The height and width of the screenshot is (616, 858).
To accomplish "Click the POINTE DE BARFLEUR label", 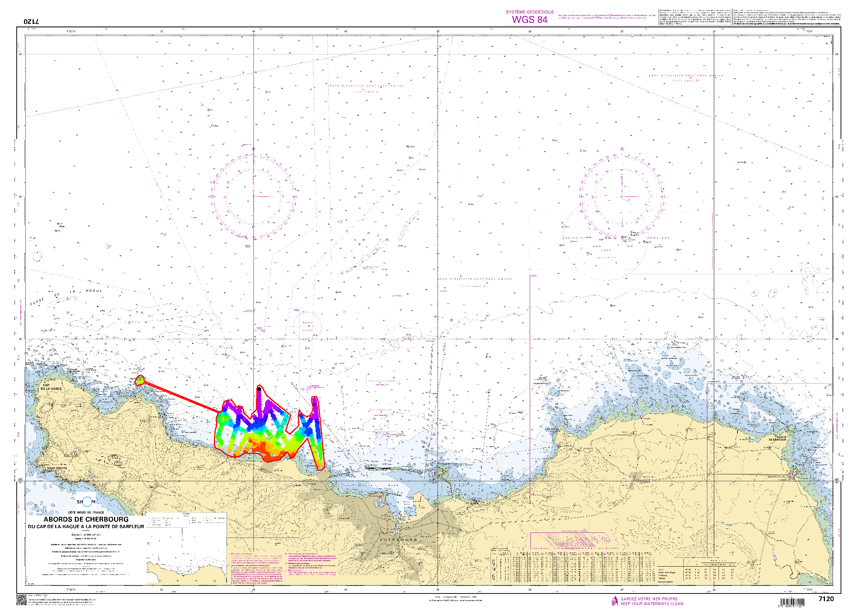I will pos(777,438).
